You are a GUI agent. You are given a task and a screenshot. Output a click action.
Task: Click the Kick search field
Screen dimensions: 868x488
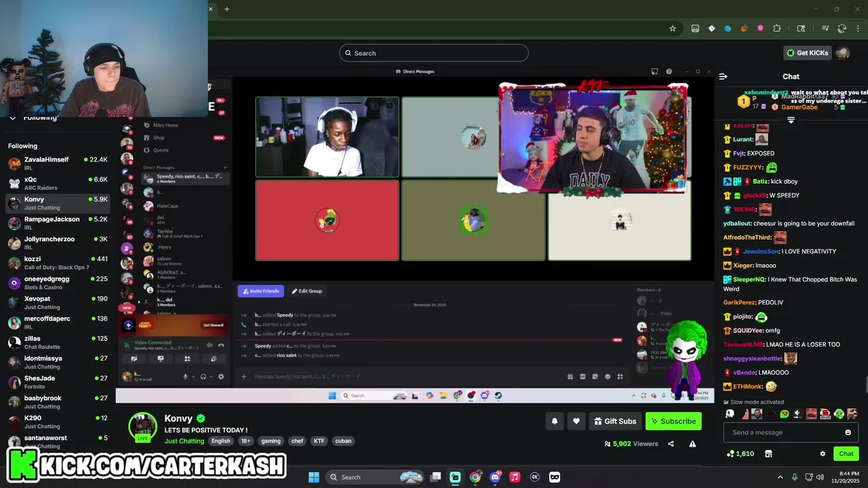click(434, 53)
